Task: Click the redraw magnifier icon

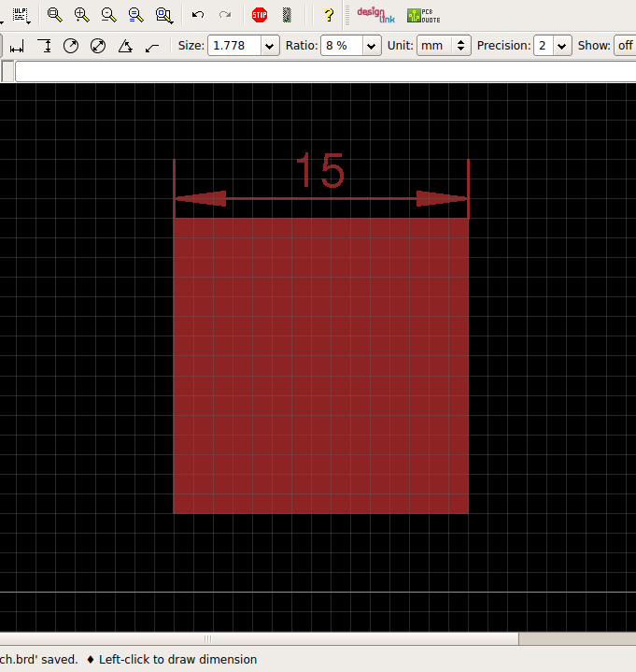Action: (x=136, y=15)
